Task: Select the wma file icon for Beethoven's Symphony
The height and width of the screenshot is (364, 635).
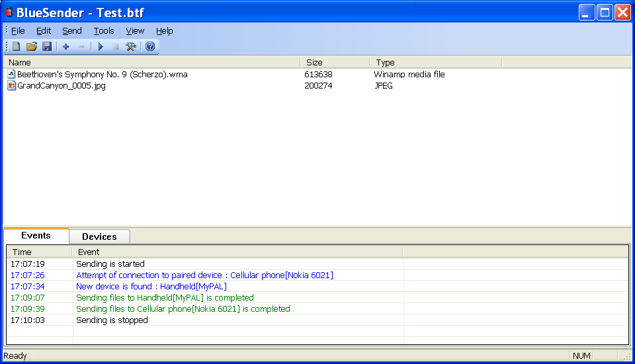Action: point(11,74)
